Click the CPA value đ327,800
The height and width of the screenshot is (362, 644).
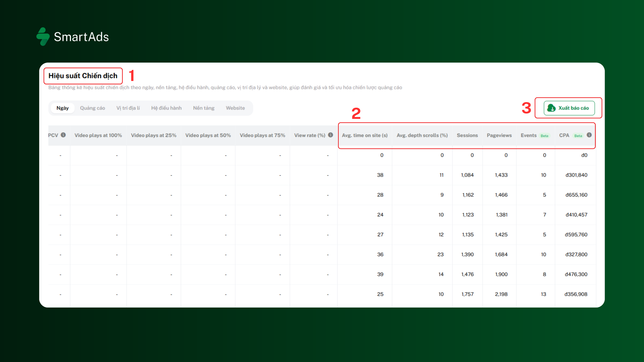coord(576,254)
